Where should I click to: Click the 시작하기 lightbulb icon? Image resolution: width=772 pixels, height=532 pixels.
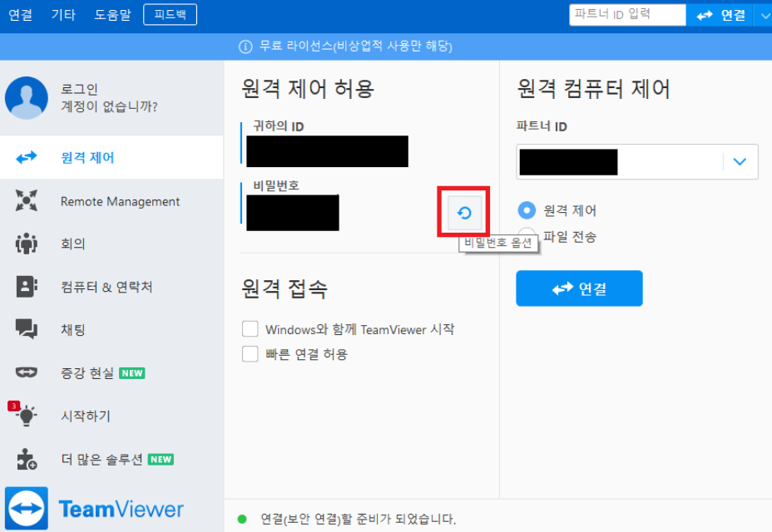coord(27,416)
